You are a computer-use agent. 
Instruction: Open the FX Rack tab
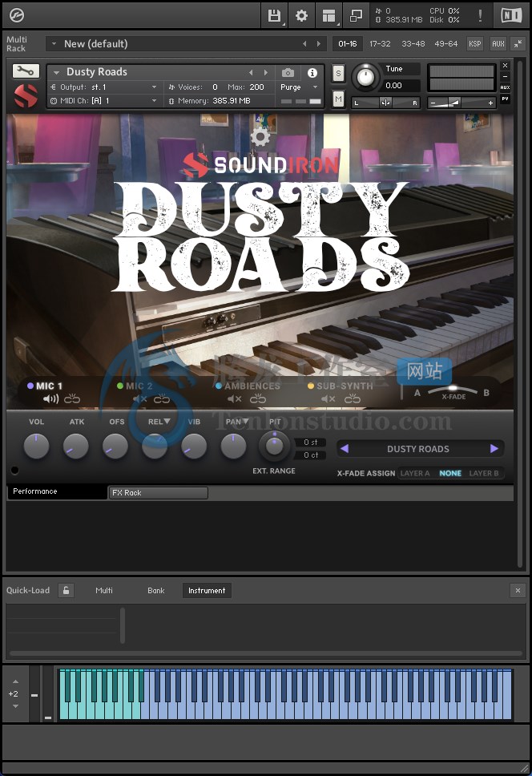click(158, 492)
